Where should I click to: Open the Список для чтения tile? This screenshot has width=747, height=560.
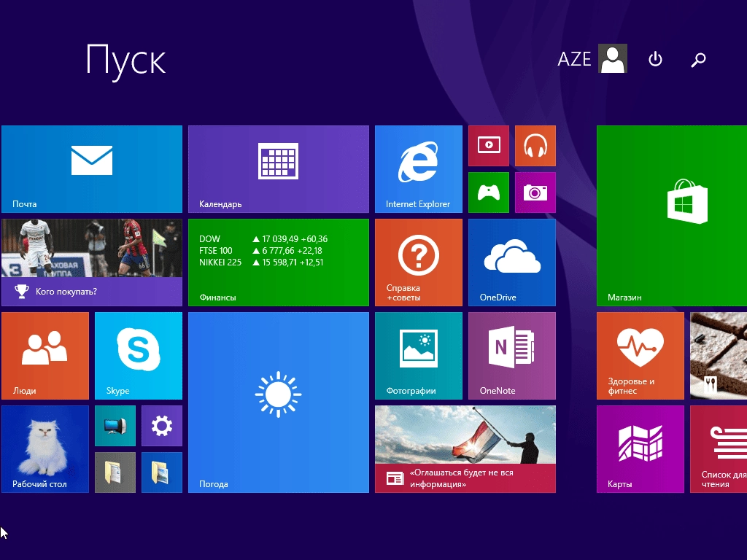(x=719, y=449)
